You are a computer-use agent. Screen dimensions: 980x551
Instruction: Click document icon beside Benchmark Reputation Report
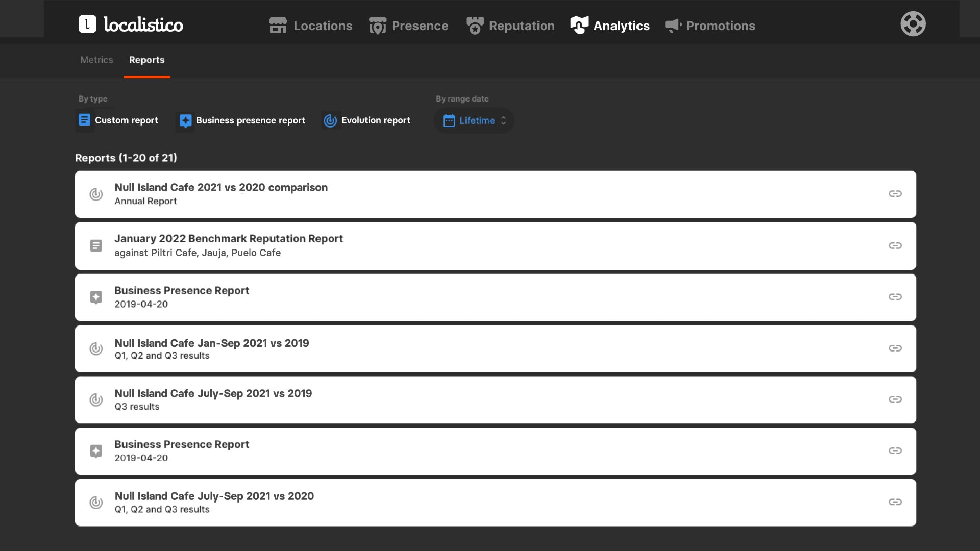pyautogui.click(x=96, y=246)
